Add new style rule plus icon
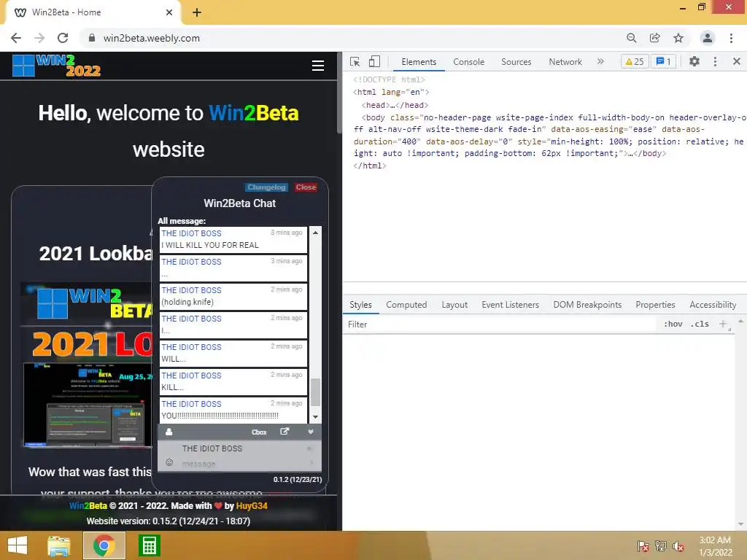The image size is (747, 560). click(723, 324)
